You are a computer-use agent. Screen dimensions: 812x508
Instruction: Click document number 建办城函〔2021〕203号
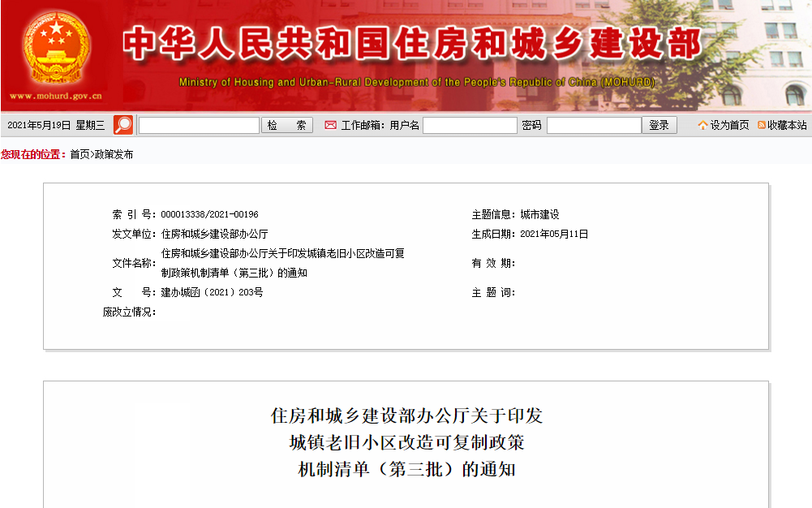coord(212,293)
